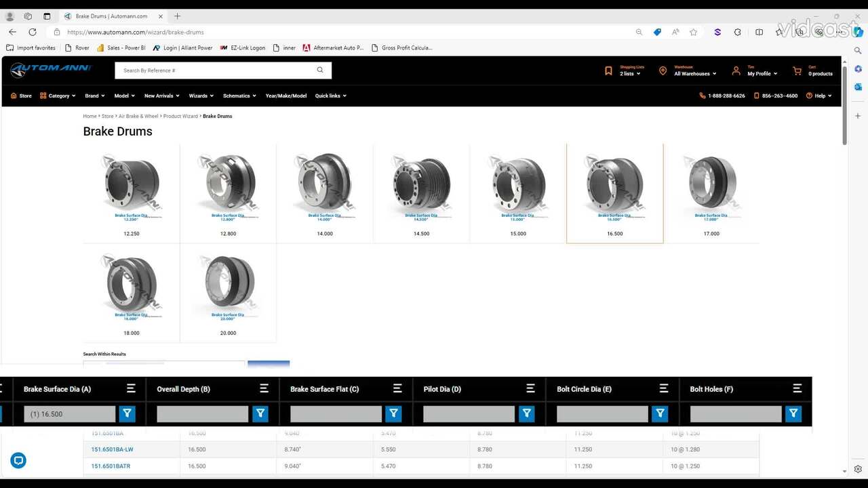Open the live chat bubble icon
Viewport: 868px width, 488px height.
coord(18,461)
